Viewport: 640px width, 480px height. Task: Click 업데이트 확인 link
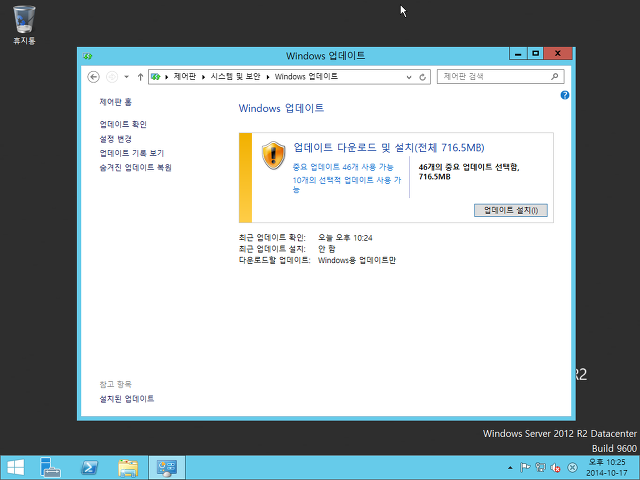tap(123, 124)
